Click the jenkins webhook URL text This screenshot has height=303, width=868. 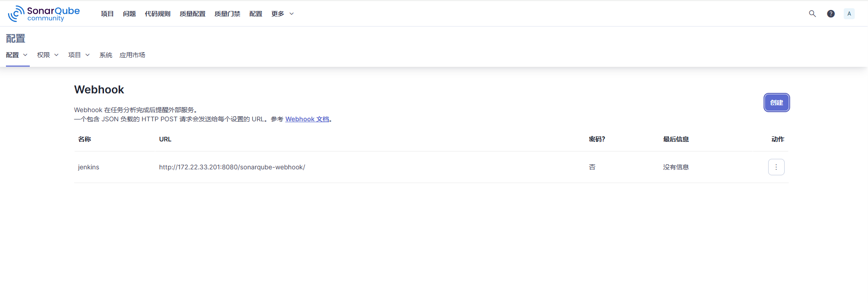[232, 167]
